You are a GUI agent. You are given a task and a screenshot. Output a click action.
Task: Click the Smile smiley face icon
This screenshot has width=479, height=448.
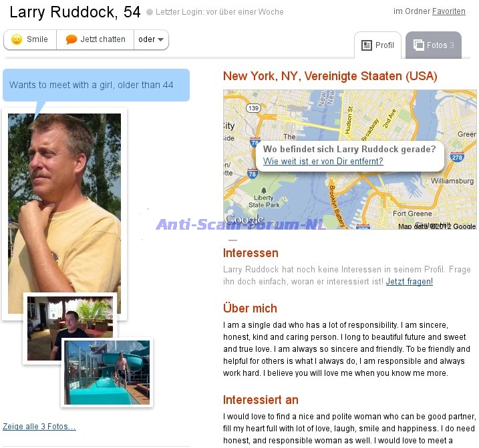(17, 39)
